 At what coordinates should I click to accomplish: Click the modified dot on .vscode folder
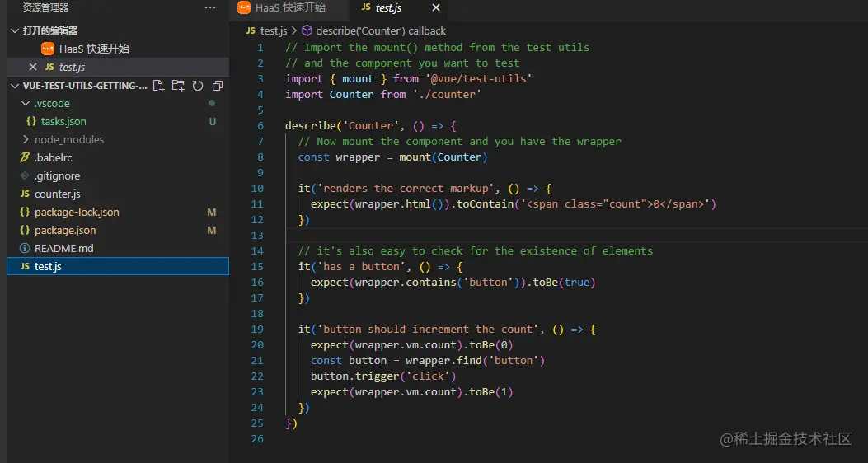pos(212,104)
